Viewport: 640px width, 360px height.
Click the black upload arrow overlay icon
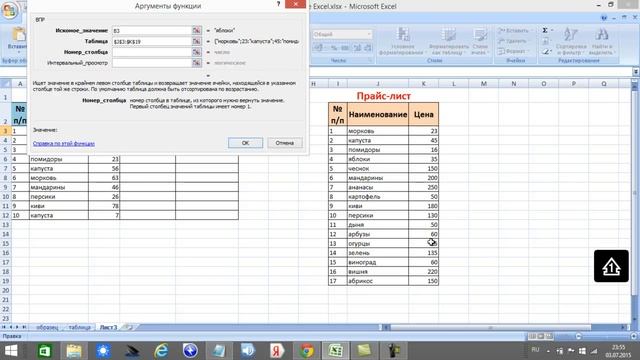[611, 266]
